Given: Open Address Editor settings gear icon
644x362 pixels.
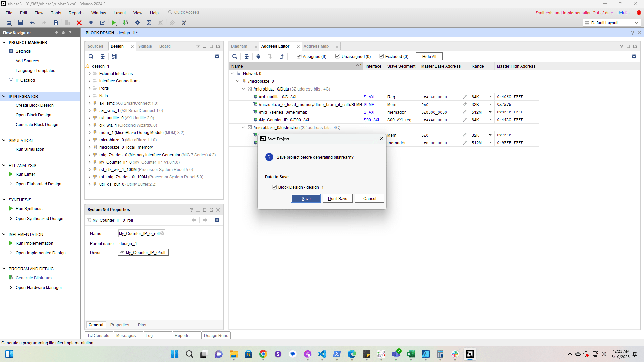Looking at the screenshot, I should [x=634, y=56].
